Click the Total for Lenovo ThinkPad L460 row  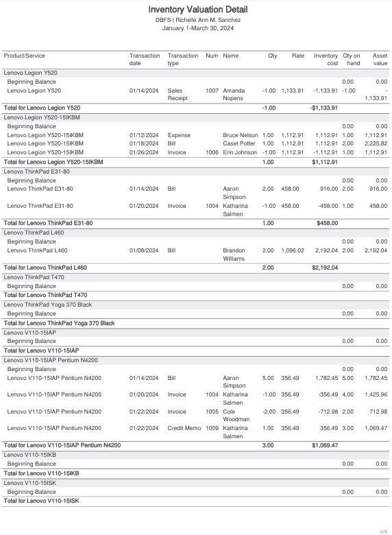pyautogui.click(x=196, y=267)
